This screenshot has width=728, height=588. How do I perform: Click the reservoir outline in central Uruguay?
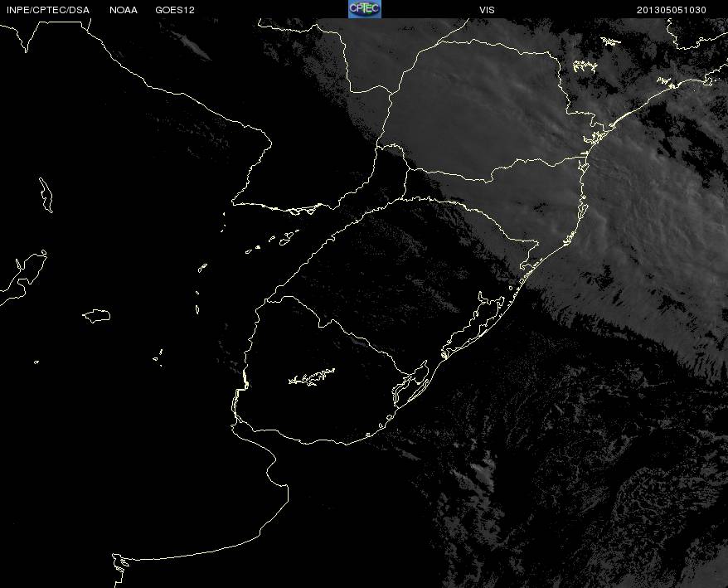[x=311, y=377]
